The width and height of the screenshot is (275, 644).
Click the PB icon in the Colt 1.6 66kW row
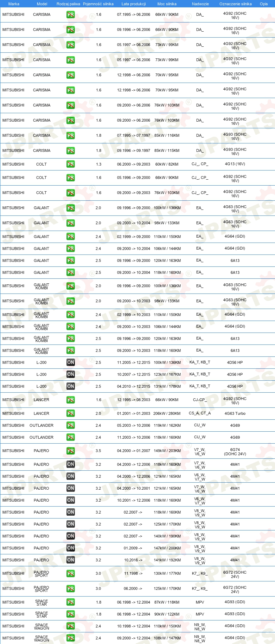(x=71, y=178)
